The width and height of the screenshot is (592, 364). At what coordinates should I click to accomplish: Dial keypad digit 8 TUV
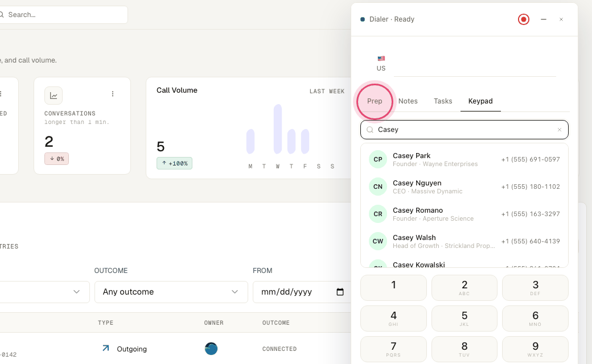(x=464, y=349)
